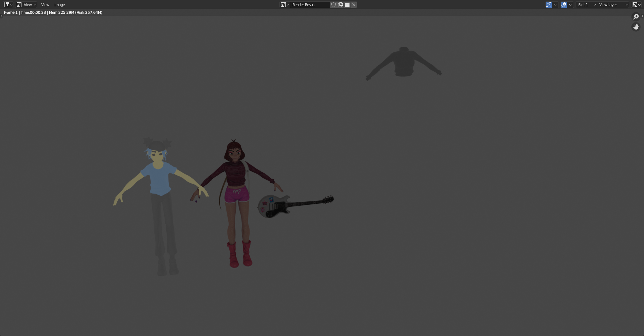644x336 pixels.
Task: Open the Image menu
Action: click(59, 5)
